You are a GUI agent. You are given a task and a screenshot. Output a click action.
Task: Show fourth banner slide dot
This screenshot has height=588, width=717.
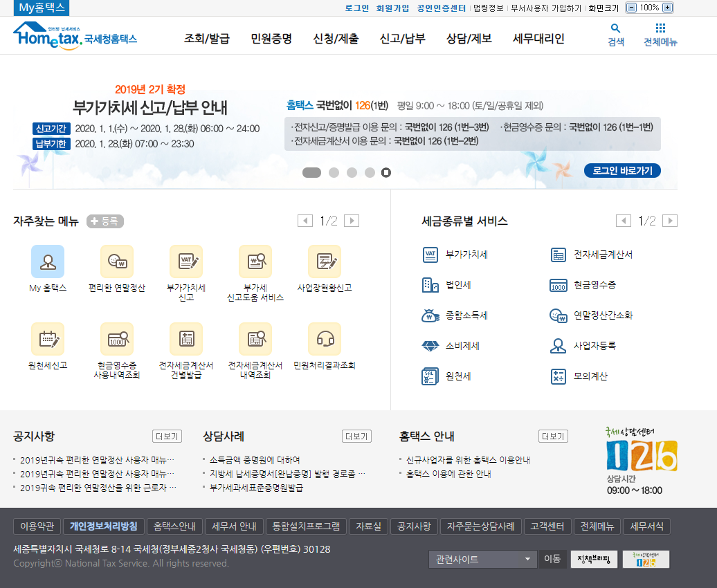(370, 172)
